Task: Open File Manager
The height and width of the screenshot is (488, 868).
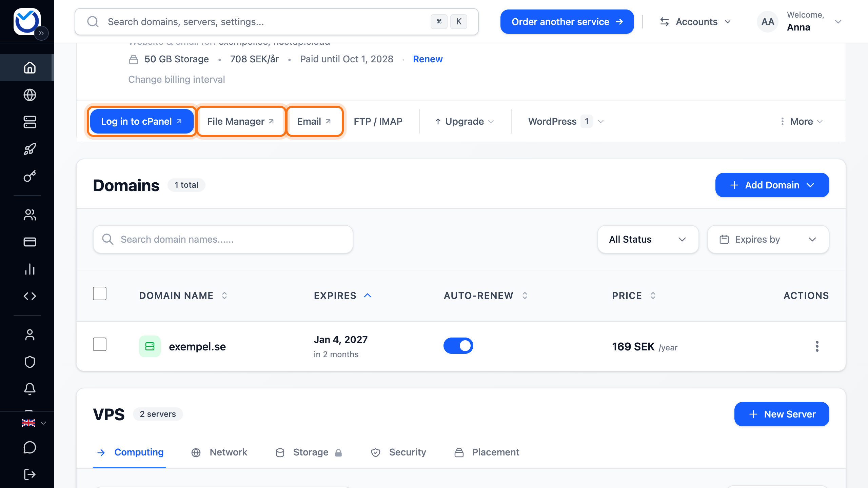Action: pyautogui.click(x=241, y=121)
